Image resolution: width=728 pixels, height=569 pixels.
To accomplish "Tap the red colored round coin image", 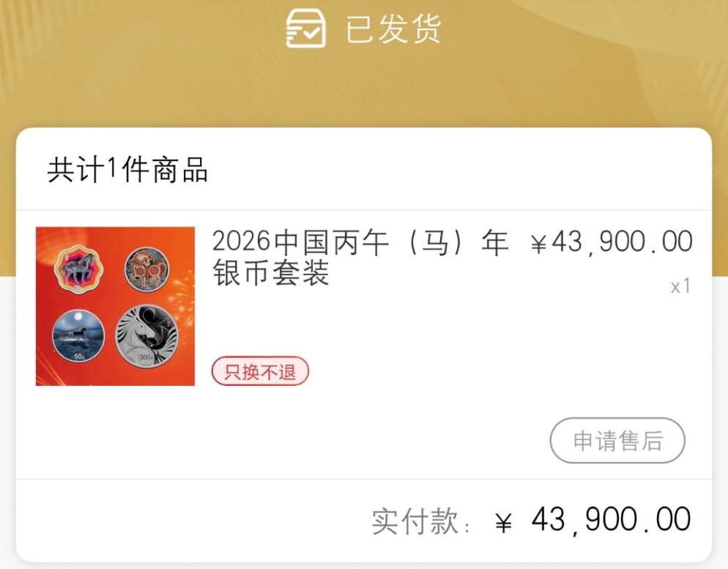I will pos(146,269).
